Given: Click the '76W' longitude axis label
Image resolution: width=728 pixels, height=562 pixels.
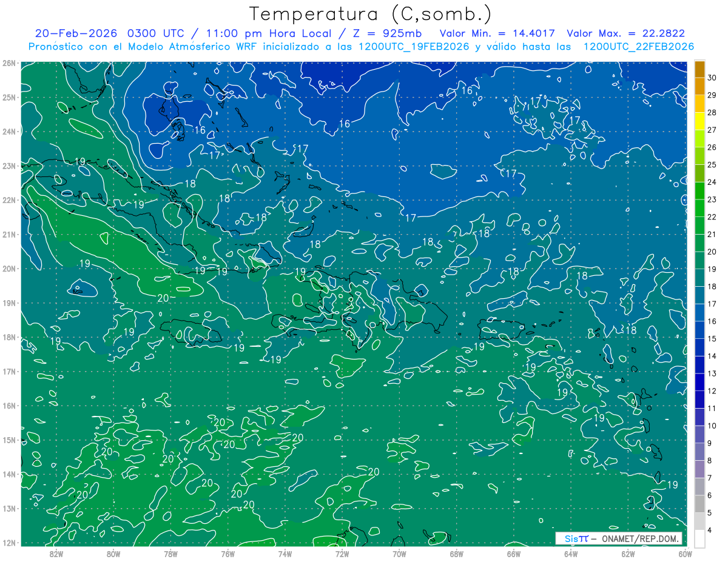Looking at the screenshot, I should tap(227, 554).
